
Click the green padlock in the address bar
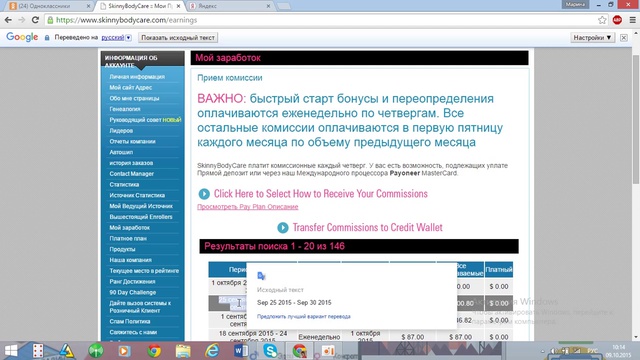click(x=50, y=20)
